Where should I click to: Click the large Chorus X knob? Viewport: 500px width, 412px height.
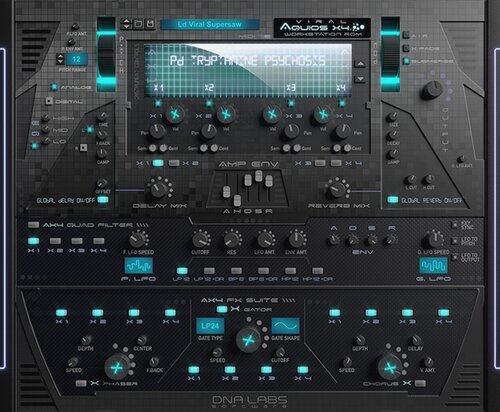390,368
